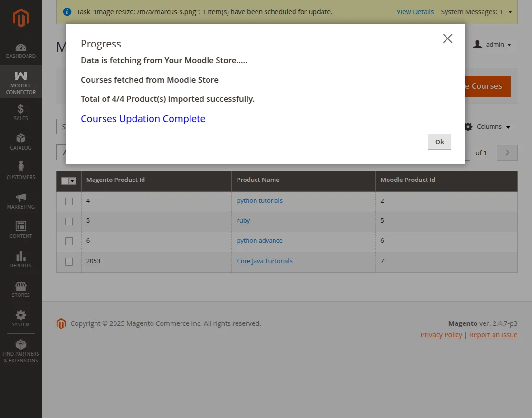Open the python tutorials product link
Viewport: 532px width, 418px height.
259,200
